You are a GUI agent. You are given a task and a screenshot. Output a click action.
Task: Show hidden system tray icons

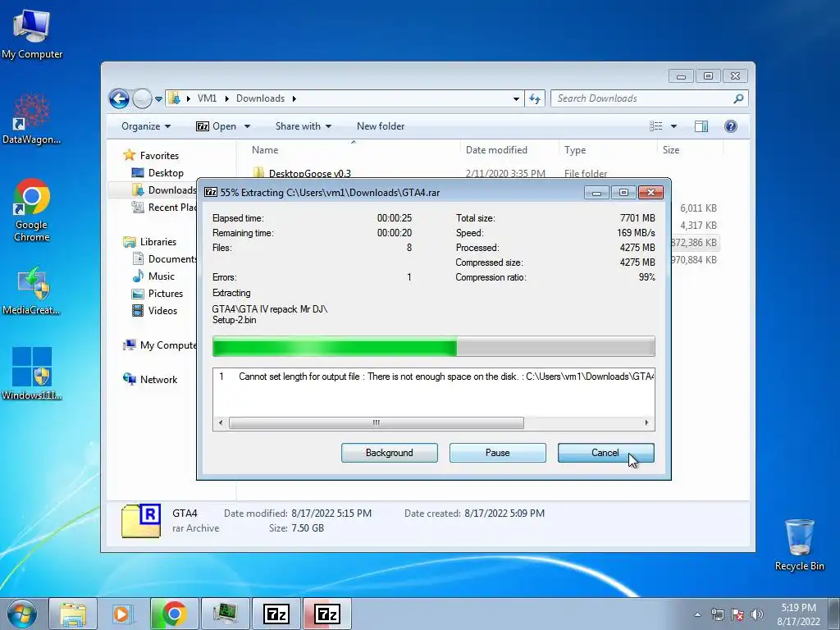697,614
